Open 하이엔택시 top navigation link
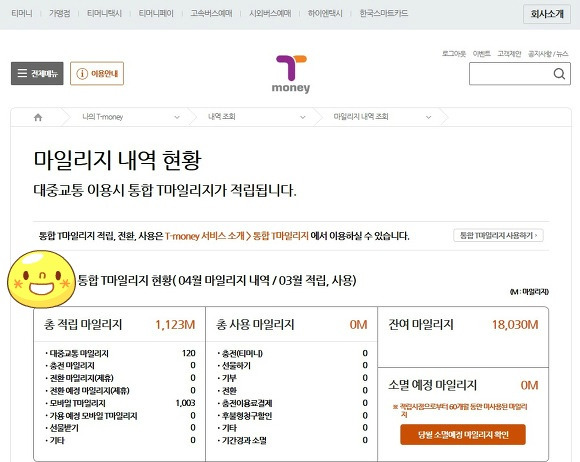Viewport: 580px width, 462px height. point(325,13)
